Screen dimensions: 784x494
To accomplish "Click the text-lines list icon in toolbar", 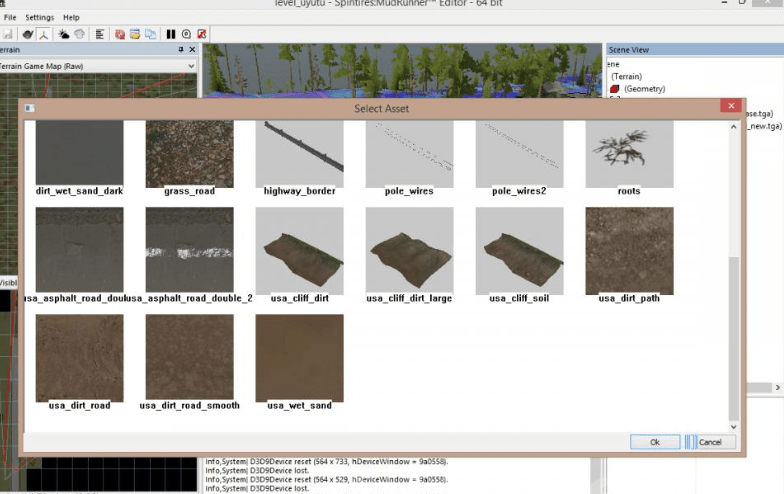I will tap(99, 34).
